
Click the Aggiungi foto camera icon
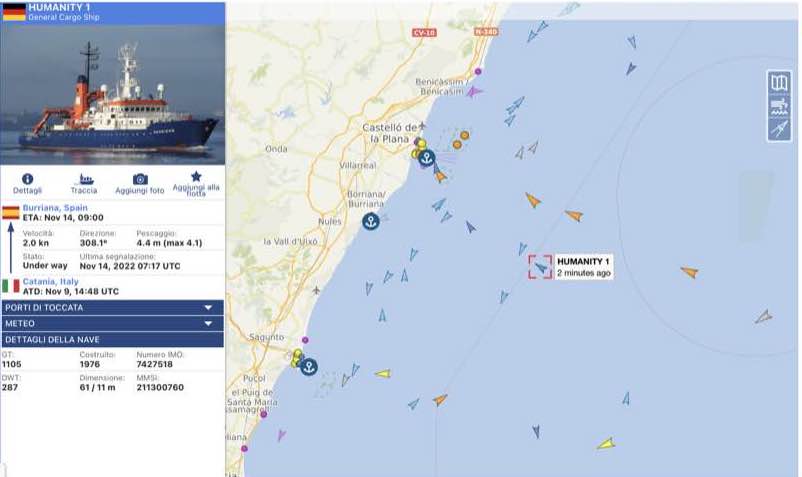point(140,179)
